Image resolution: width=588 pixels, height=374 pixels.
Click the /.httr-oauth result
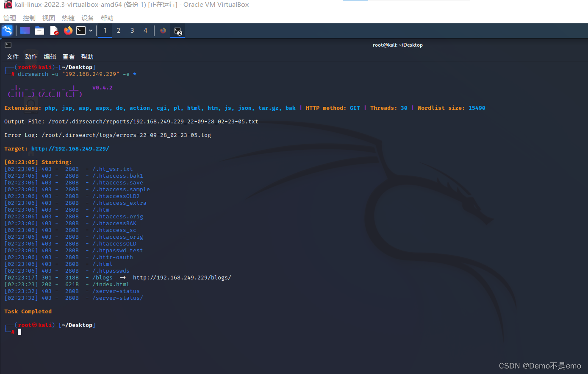[x=113, y=257]
